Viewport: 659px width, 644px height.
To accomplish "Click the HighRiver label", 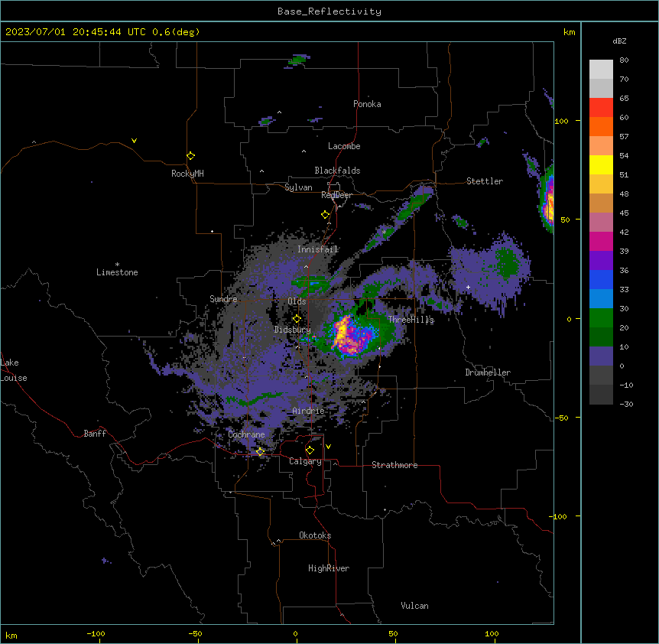I will [329, 568].
